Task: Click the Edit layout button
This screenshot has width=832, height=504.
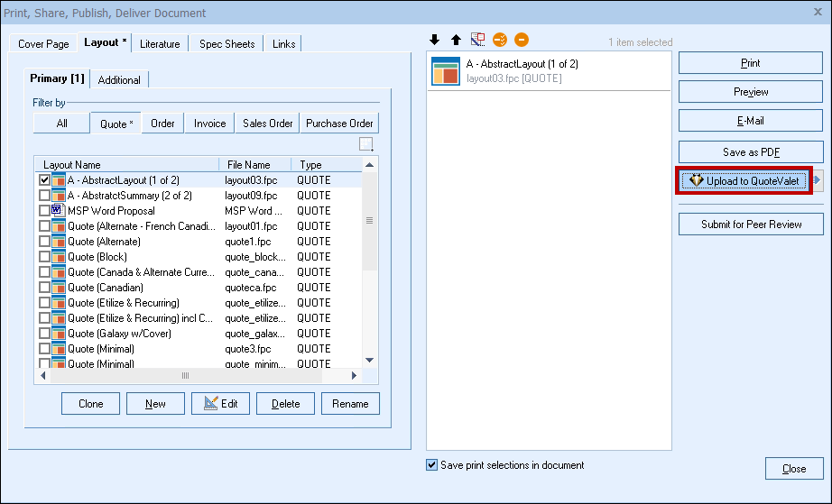Action: coord(220,404)
